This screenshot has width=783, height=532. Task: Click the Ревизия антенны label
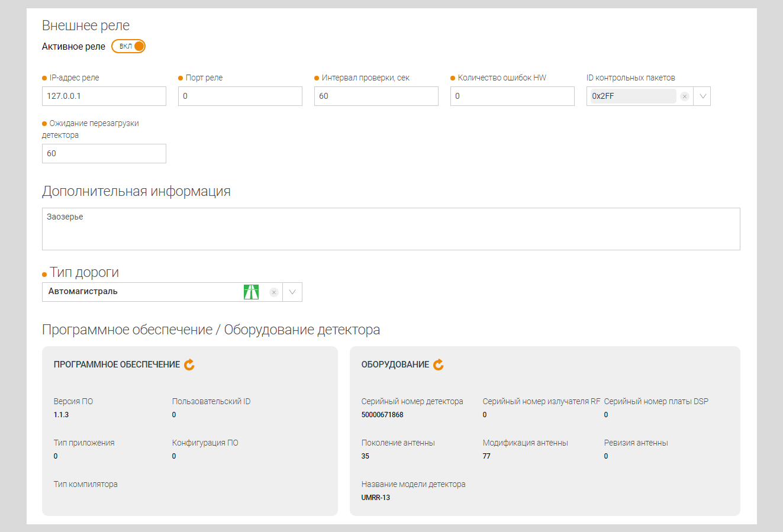coord(636,443)
